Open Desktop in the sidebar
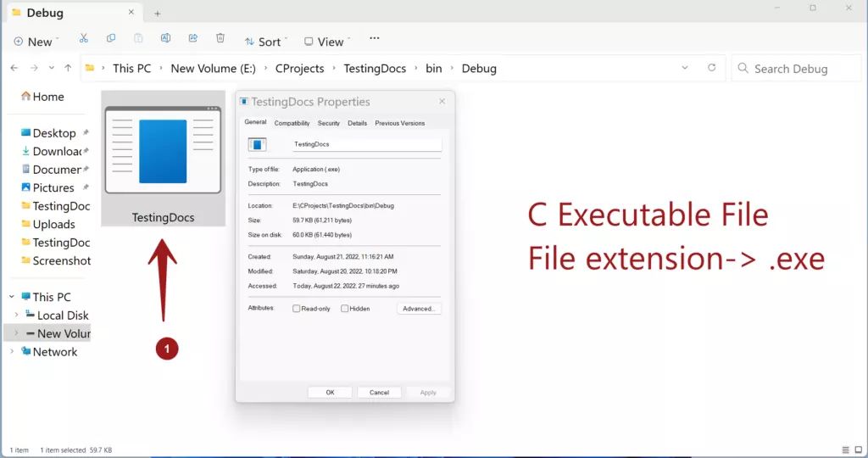The width and height of the screenshot is (868, 458). (54, 133)
